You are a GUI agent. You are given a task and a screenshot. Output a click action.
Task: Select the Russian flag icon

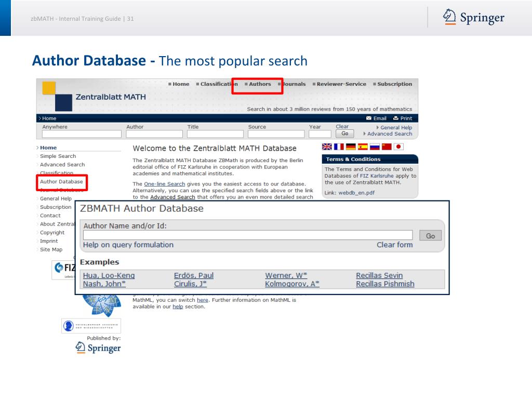pyautogui.click(x=375, y=147)
